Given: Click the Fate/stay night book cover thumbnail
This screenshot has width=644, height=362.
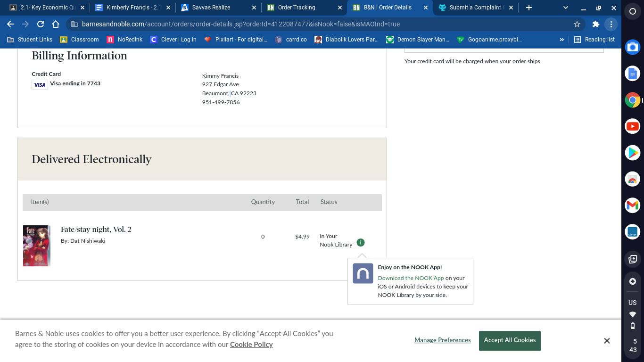Looking at the screenshot, I should click(x=36, y=246).
